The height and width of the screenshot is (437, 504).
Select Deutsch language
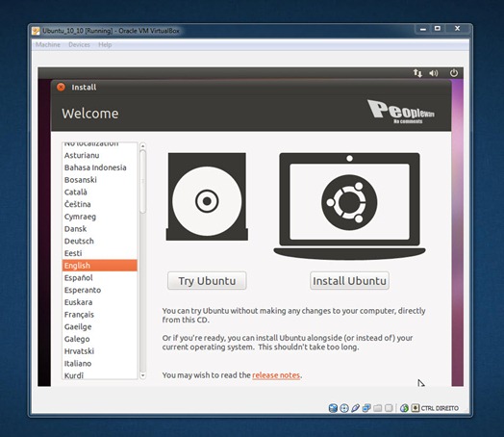(100, 241)
